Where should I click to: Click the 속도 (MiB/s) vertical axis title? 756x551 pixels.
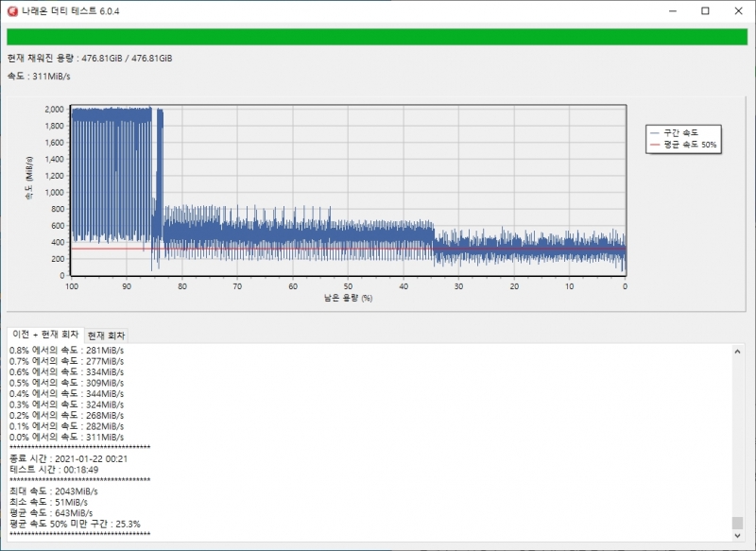pos(29,178)
